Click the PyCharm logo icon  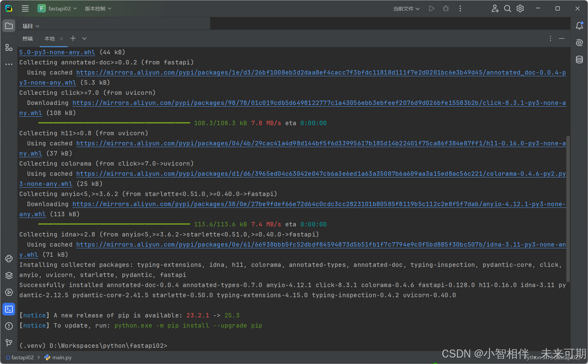[9, 8]
